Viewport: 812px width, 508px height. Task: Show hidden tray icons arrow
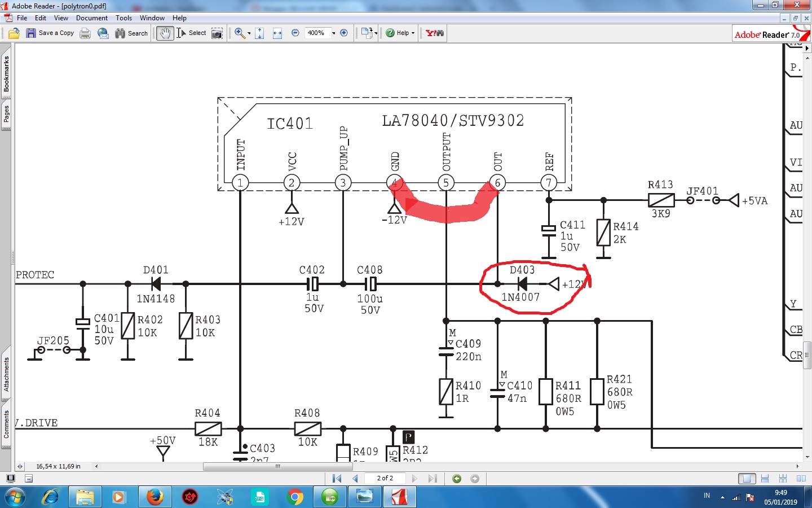[x=722, y=497]
